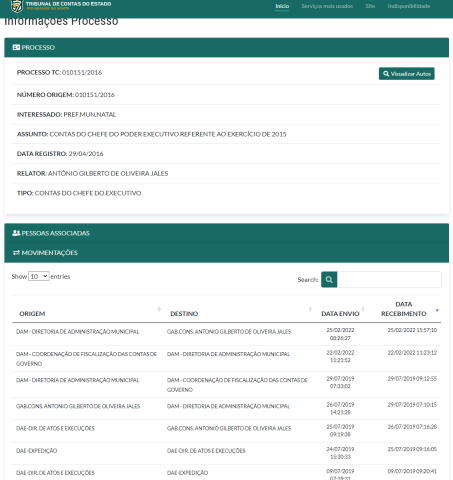Focus the Search input field
The image size is (453, 480).
(389, 279)
